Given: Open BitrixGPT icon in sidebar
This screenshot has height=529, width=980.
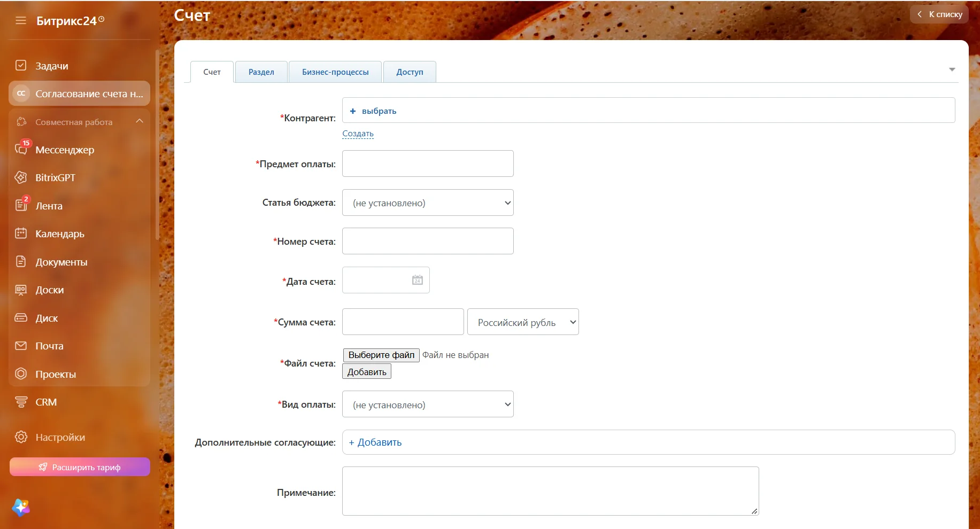Looking at the screenshot, I should tap(21, 177).
